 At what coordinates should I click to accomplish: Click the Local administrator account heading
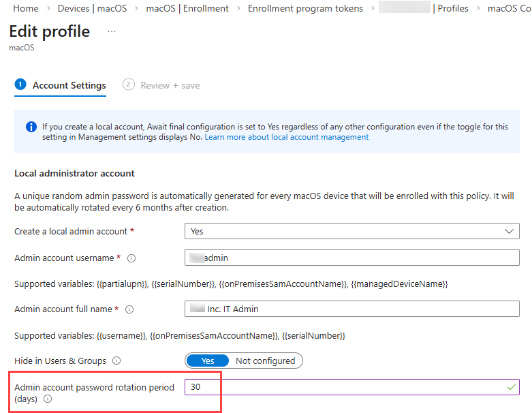74,173
